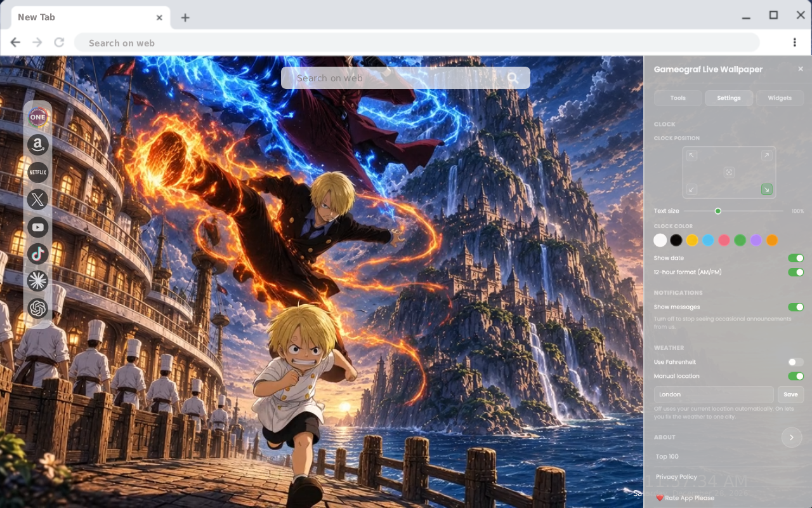Set clock position to top-left
The image size is (812, 508).
click(x=691, y=156)
